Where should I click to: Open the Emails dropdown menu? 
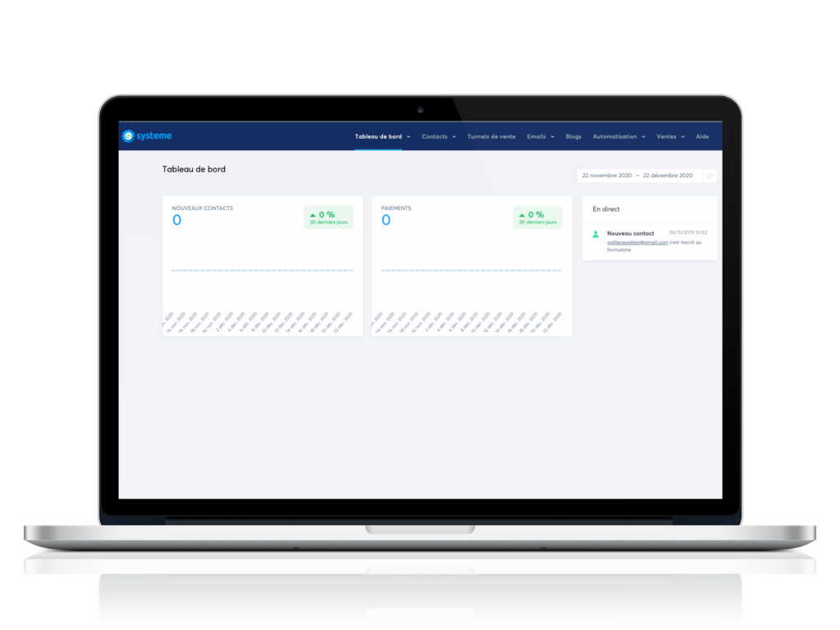click(x=540, y=137)
